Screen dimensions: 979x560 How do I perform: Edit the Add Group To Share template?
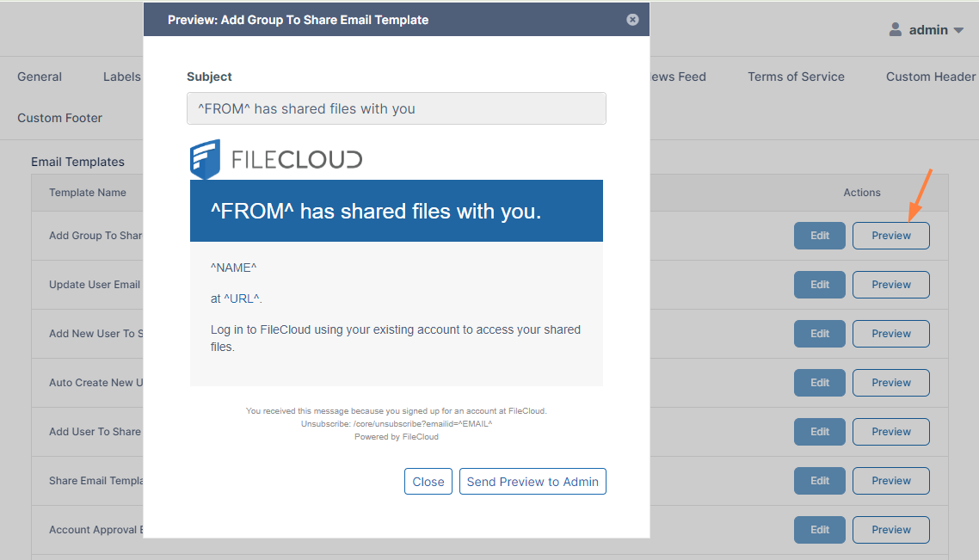(x=820, y=236)
